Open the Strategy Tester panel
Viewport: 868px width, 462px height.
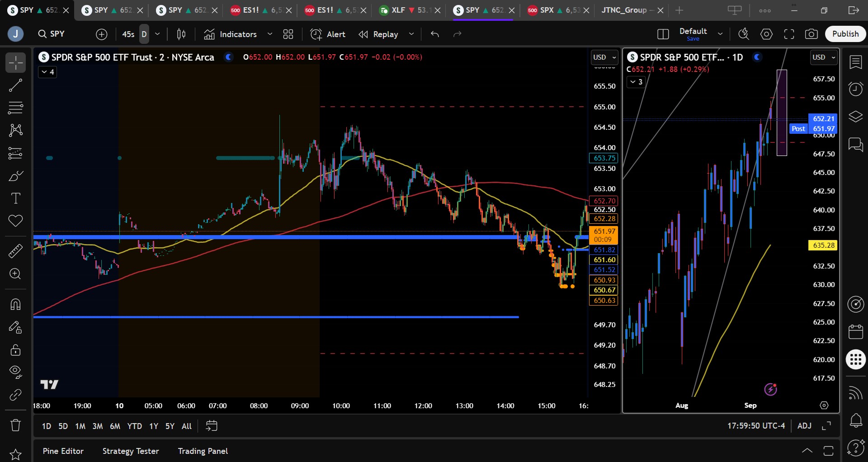(x=131, y=451)
